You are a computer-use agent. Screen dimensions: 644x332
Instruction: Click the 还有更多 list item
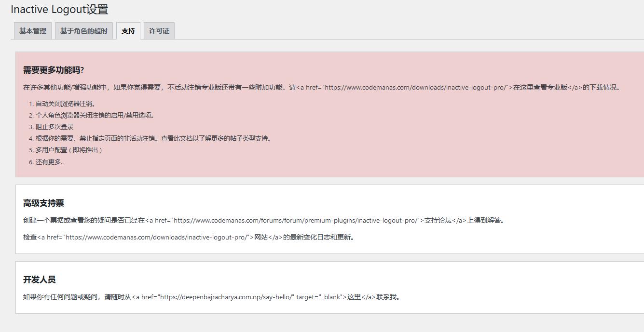pyautogui.click(x=49, y=162)
